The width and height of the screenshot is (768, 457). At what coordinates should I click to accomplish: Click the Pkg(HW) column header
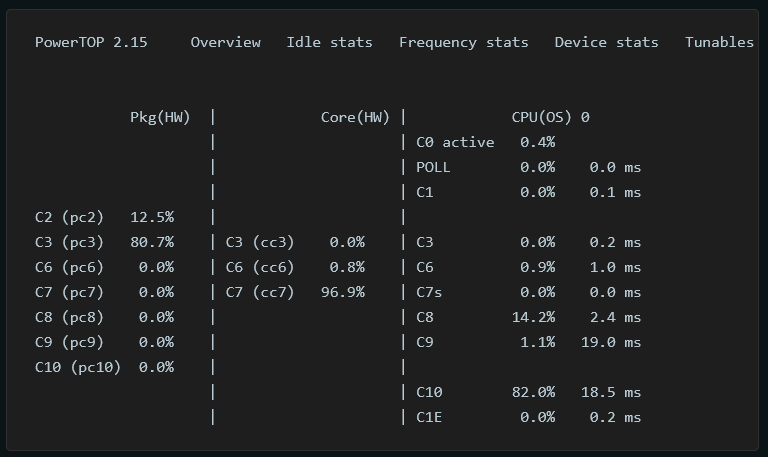160,118
